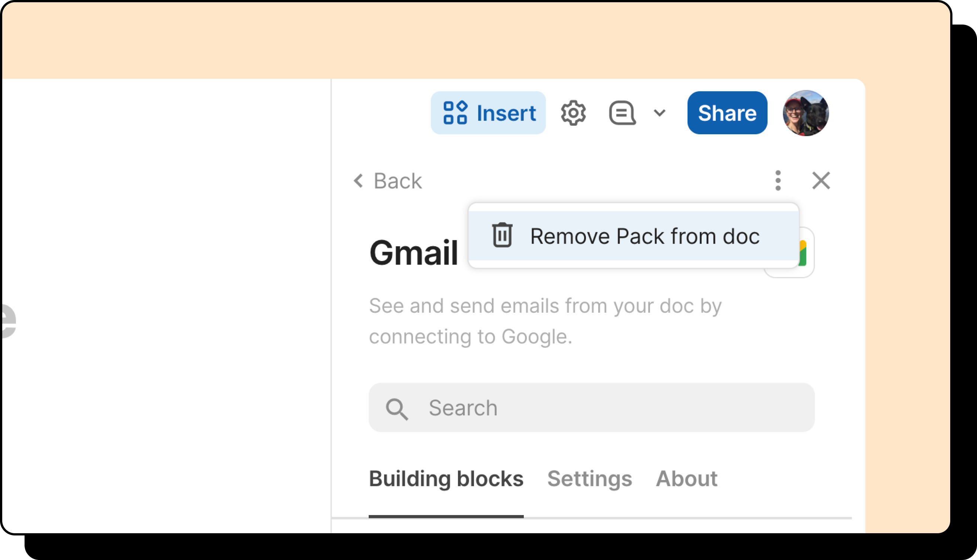The height and width of the screenshot is (560, 977).
Task: Select Remove Pack from doc
Action: tap(633, 236)
